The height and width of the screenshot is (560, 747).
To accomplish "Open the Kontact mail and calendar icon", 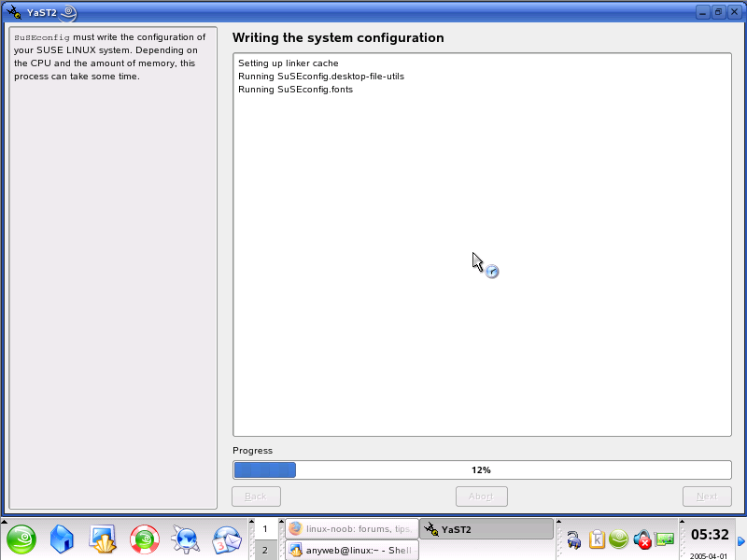I will [x=227, y=539].
